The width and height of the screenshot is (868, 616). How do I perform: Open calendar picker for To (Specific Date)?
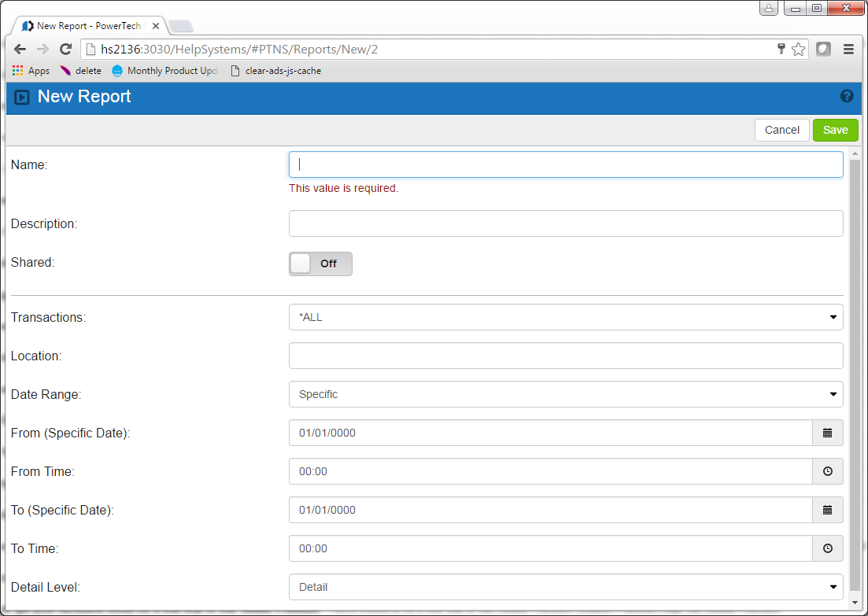(x=827, y=510)
